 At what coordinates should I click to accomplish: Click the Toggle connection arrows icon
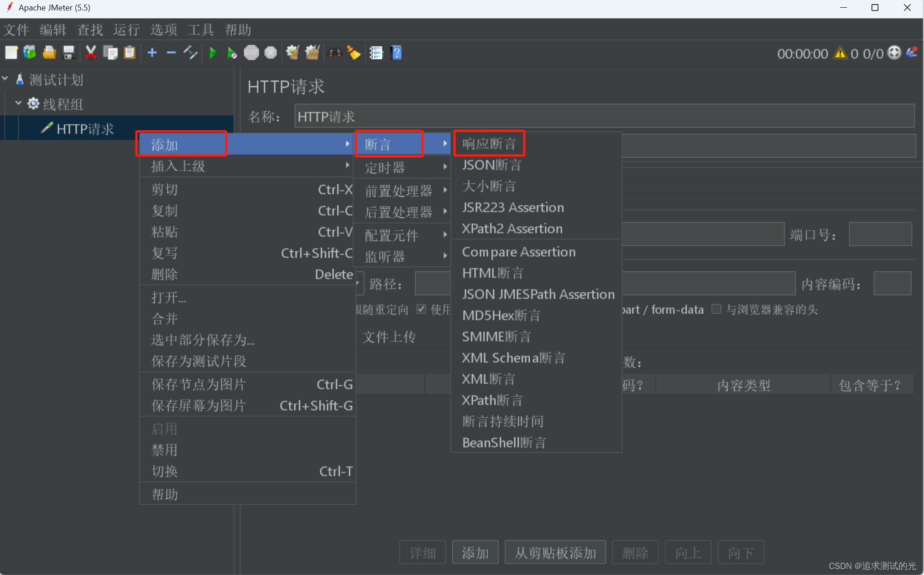pyautogui.click(x=190, y=53)
